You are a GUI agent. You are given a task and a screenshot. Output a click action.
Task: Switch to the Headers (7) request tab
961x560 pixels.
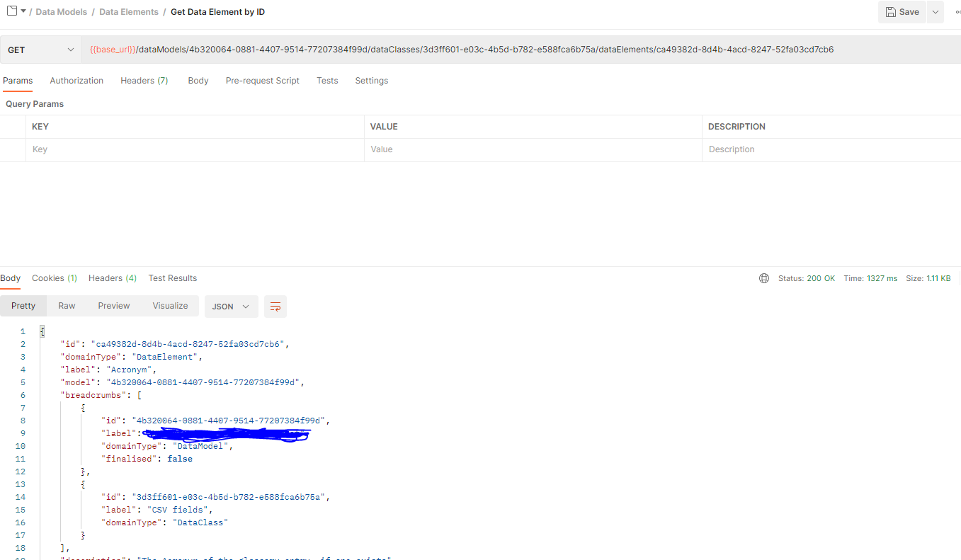tap(144, 80)
